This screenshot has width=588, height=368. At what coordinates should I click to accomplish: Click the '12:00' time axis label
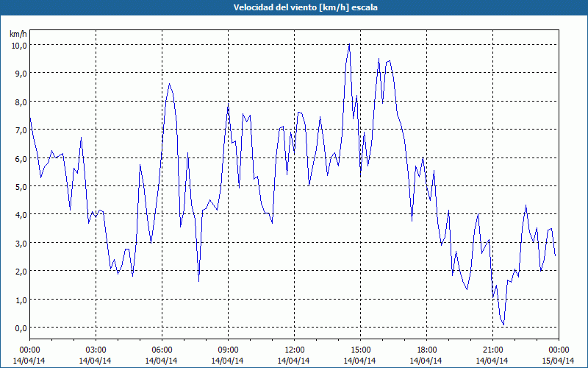295,350
